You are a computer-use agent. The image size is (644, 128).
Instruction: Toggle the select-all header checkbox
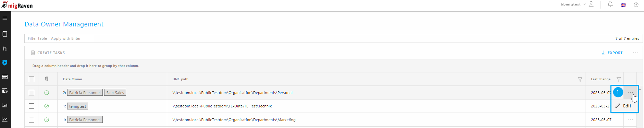pyautogui.click(x=32, y=79)
